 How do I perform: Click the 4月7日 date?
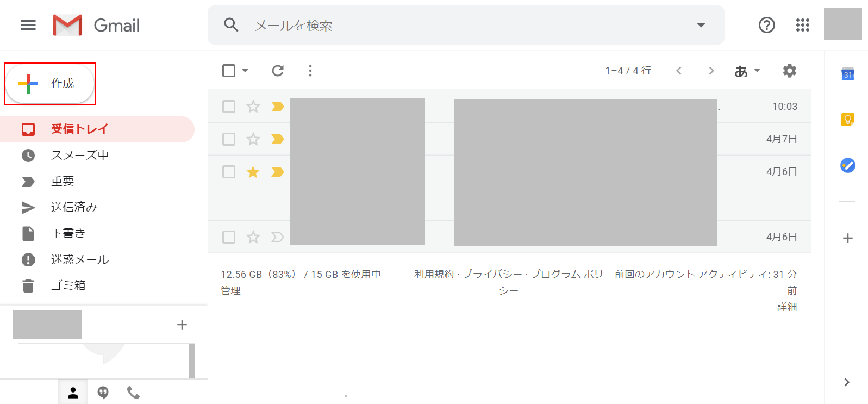pyautogui.click(x=782, y=139)
